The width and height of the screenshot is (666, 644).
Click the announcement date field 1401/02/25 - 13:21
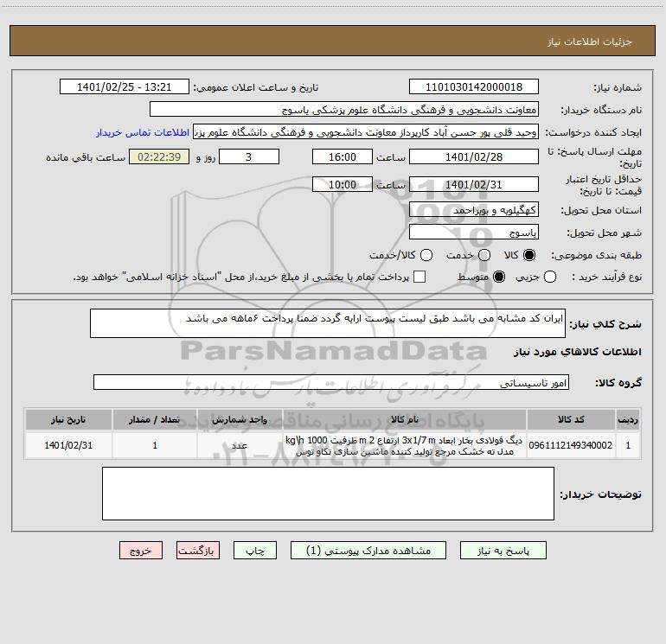coord(124,86)
